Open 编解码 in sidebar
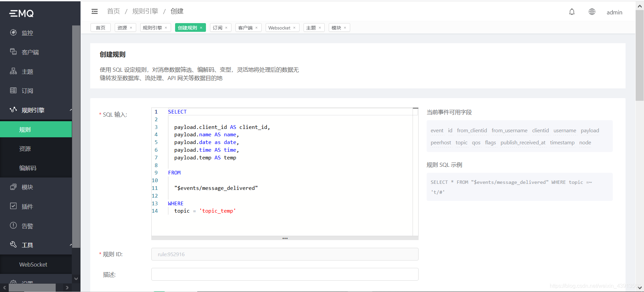Image resolution: width=644 pixels, height=292 pixels. [36, 168]
